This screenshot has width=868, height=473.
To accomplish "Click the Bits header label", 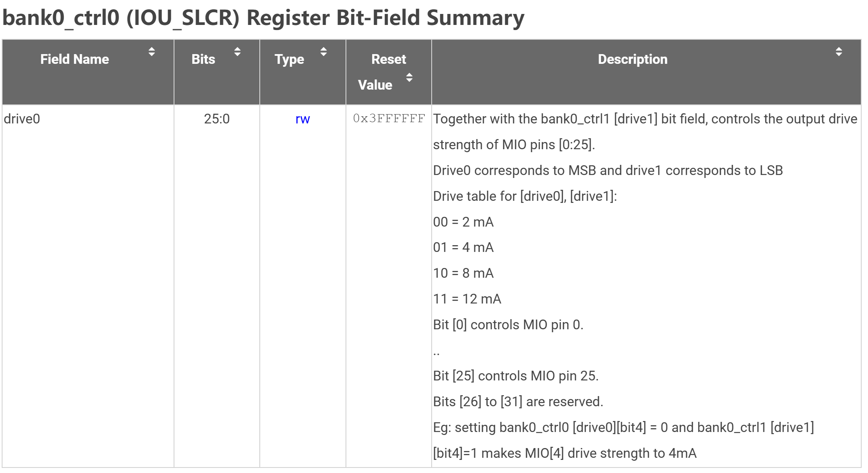I will [x=203, y=59].
